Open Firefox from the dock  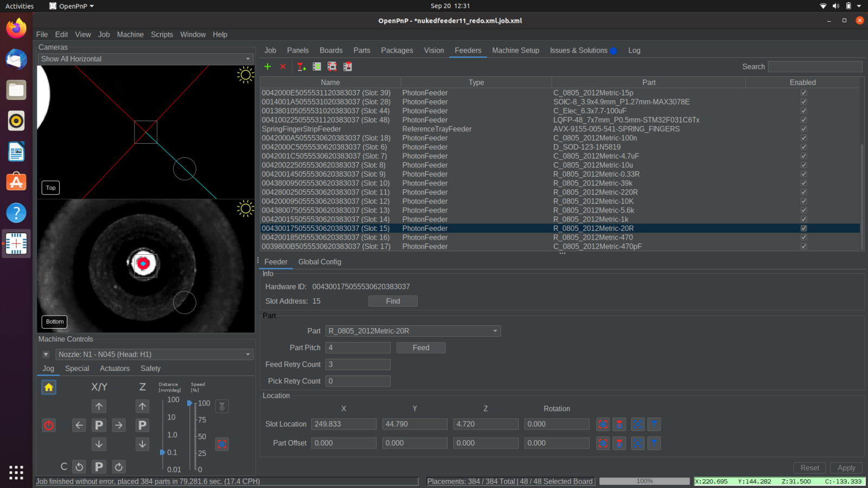coord(16,28)
